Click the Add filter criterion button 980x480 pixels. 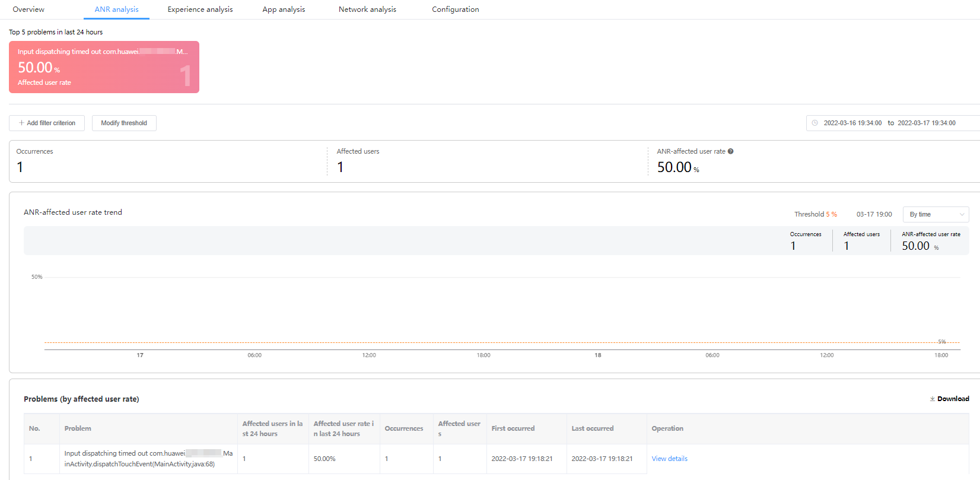pyautogui.click(x=47, y=123)
